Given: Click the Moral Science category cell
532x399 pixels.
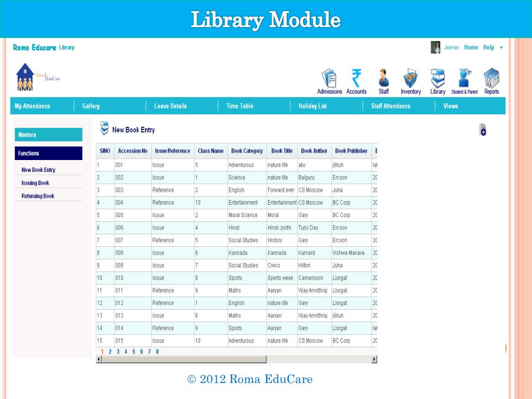Looking at the screenshot, I should point(247,215).
